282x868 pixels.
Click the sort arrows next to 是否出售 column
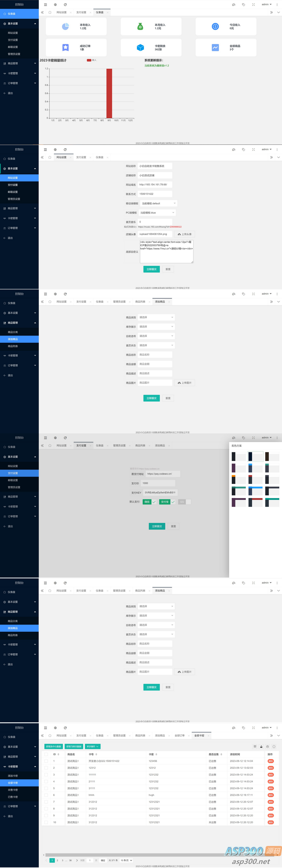click(221, 754)
